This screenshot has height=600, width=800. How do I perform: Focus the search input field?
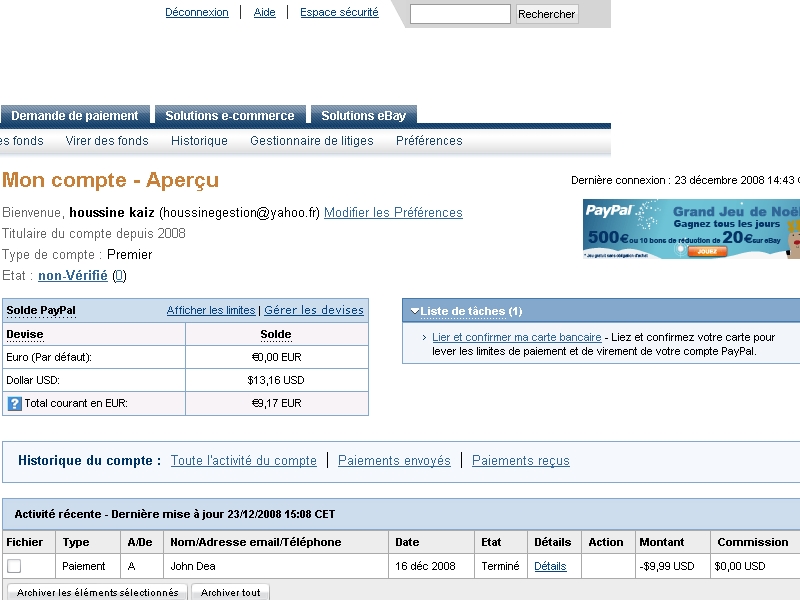tap(460, 14)
